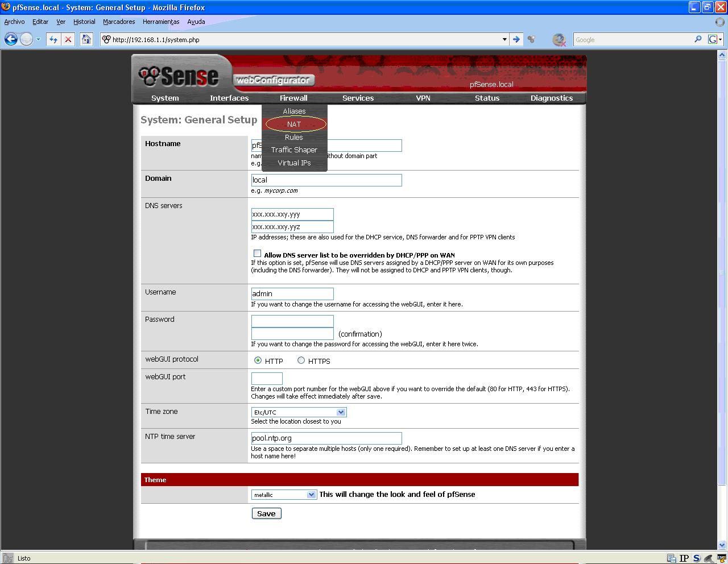This screenshot has height=564, width=728.
Task: Click the globe toolbar icon left of Google box
Action: tap(559, 39)
